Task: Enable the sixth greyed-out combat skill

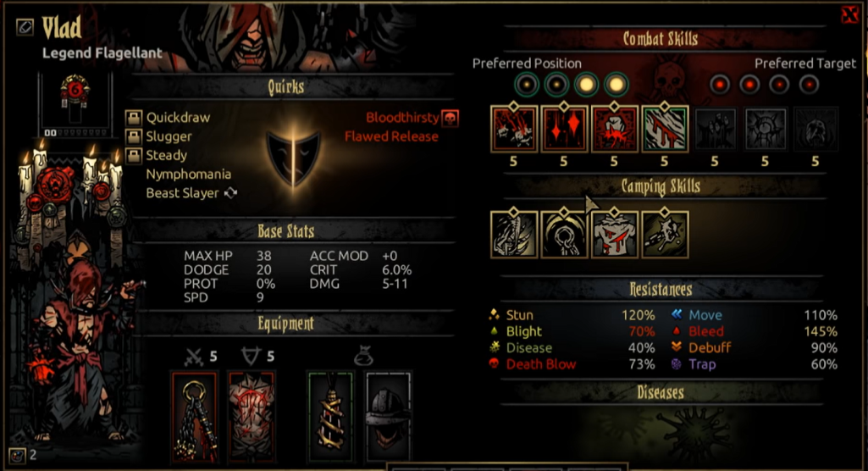Action: coord(765,129)
